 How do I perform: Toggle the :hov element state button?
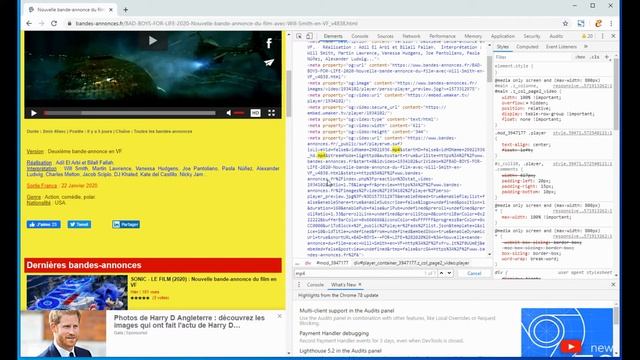580,57
